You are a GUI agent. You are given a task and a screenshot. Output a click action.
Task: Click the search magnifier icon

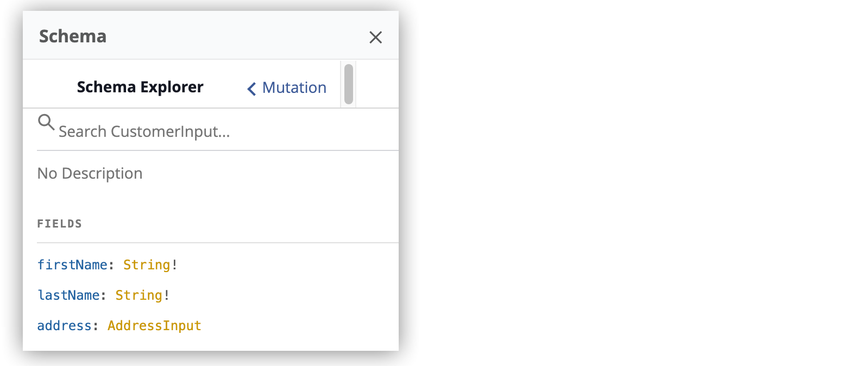(x=46, y=123)
